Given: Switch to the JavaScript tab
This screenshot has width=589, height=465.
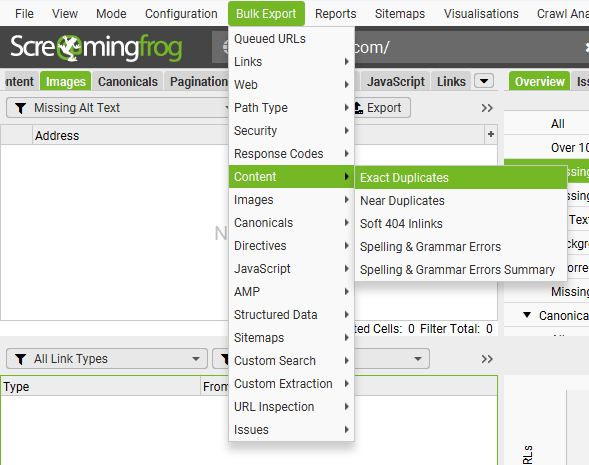Looking at the screenshot, I should point(396,81).
